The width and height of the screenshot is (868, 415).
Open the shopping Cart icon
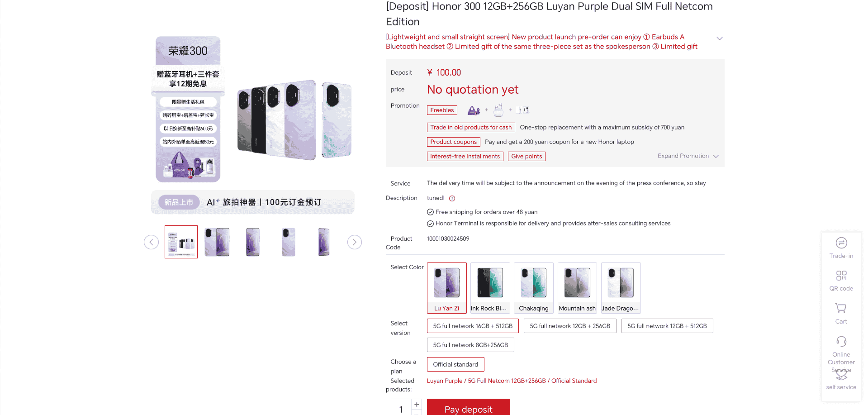click(841, 308)
